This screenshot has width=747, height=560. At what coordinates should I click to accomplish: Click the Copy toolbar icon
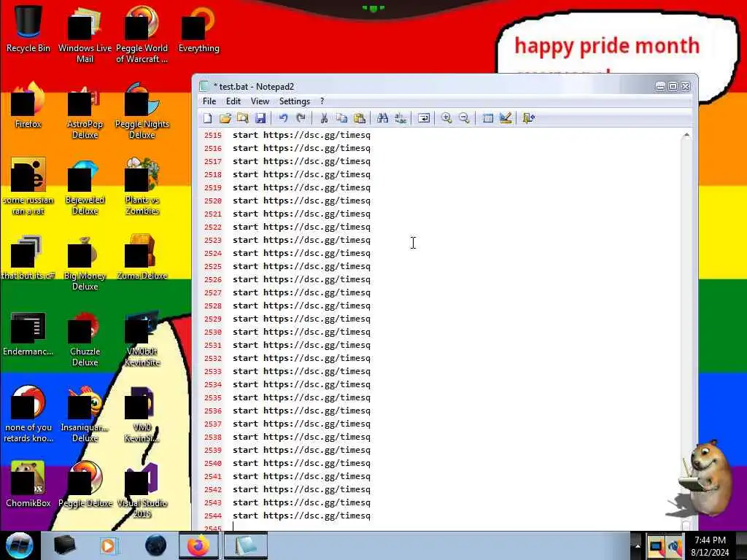pyautogui.click(x=341, y=118)
